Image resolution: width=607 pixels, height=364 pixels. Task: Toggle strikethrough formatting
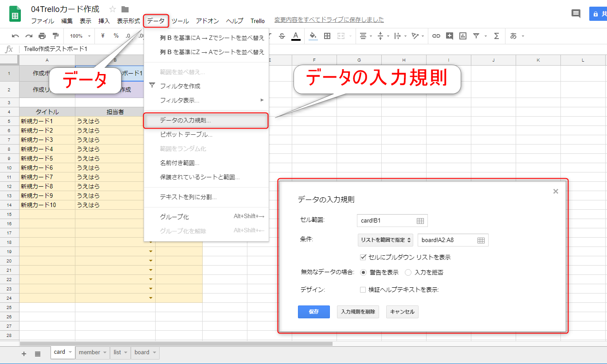coord(282,36)
